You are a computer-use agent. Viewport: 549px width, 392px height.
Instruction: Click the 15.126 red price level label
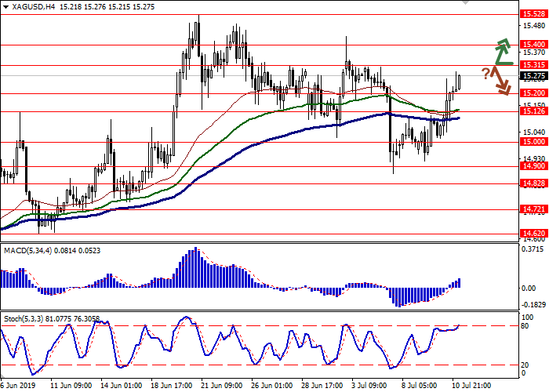point(533,111)
